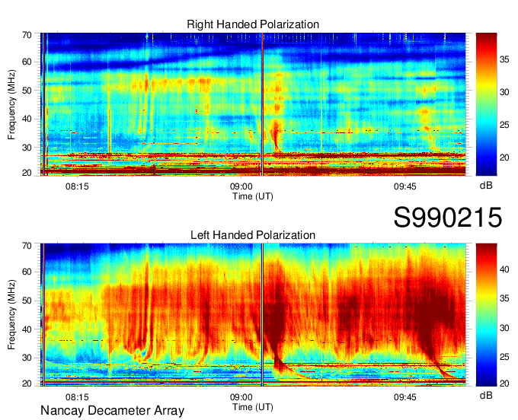Click the Right Handed plot's dB color bar
Screen dimensions: 518x420
point(486,104)
